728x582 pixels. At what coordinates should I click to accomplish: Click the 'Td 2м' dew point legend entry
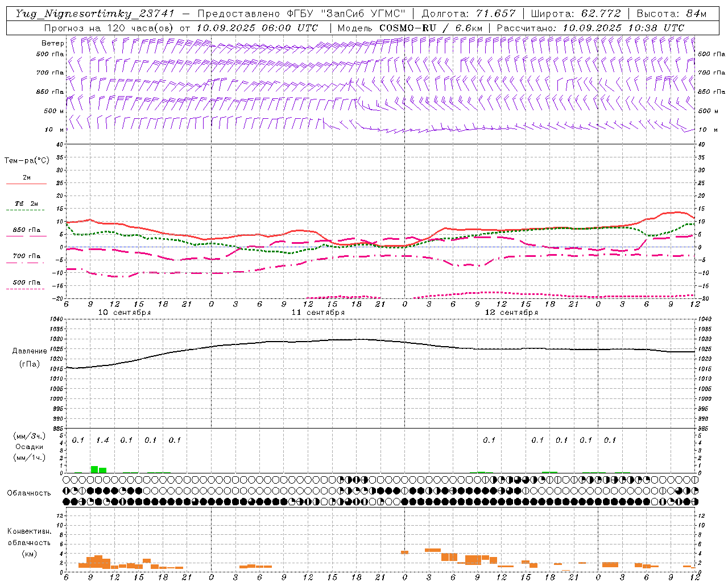coord(27,203)
